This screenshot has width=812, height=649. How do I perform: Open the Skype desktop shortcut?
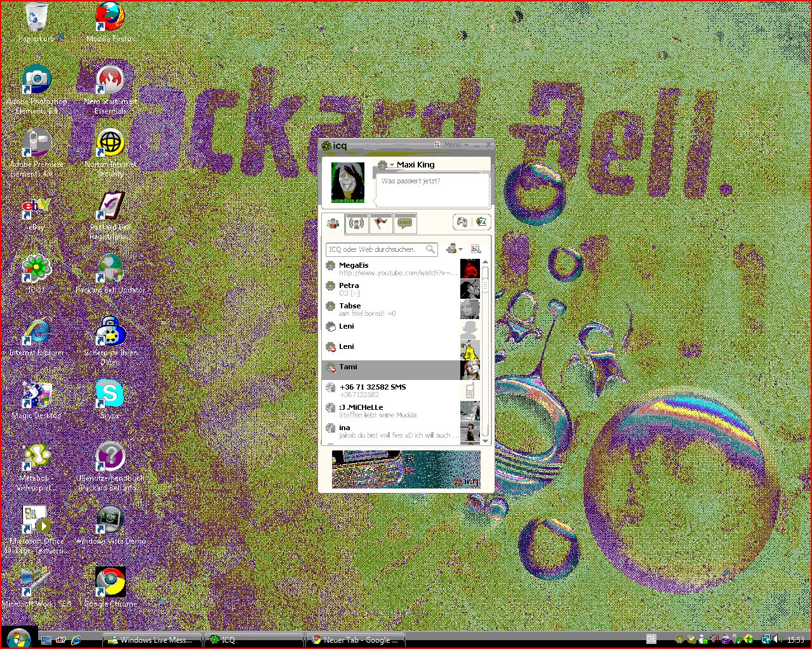(110, 398)
